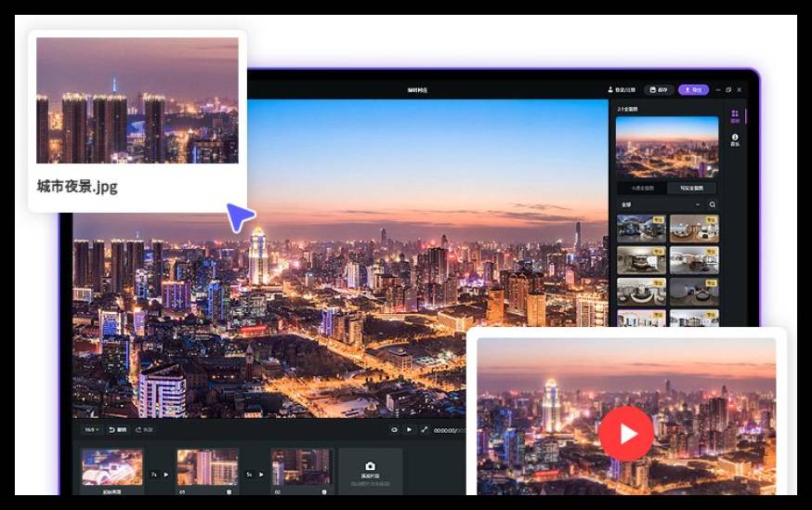Click the redo arrow button below preview

point(144,430)
